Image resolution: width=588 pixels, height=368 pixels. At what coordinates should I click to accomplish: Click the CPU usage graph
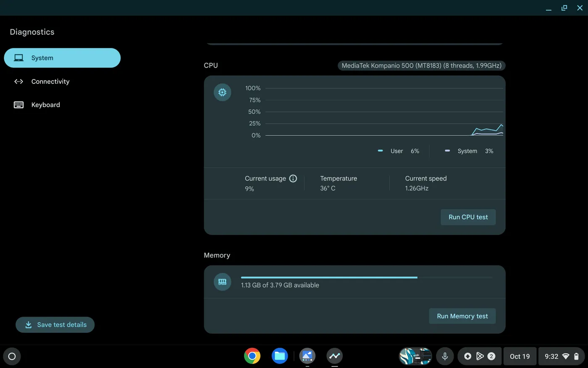384,112
